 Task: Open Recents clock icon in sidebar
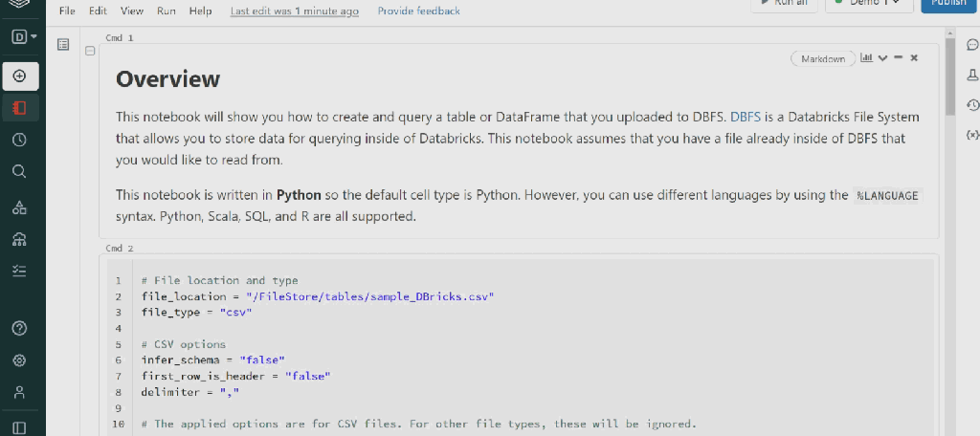click(19, 140)
